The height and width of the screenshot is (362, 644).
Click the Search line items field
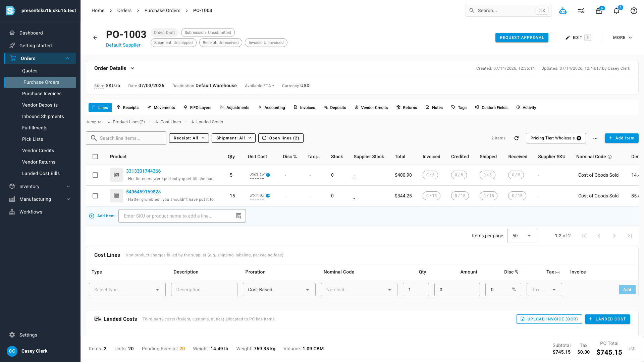coord(126,138)
